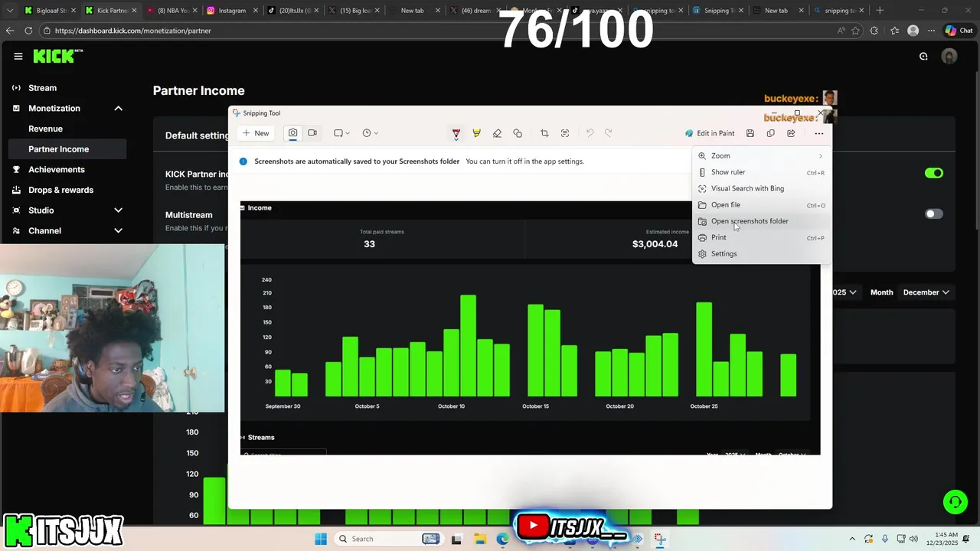
Task: Choose Print from the menu
Action: coord(761,237)
